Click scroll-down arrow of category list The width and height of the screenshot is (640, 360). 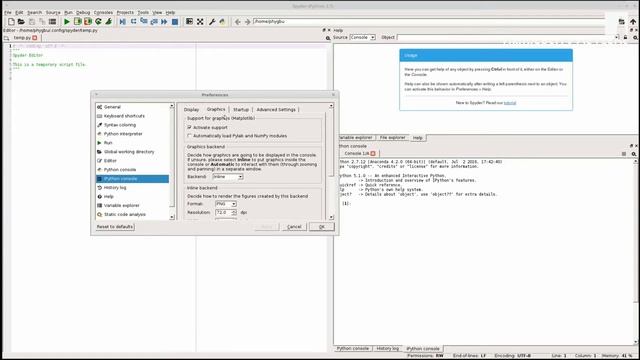coord(172,217)
